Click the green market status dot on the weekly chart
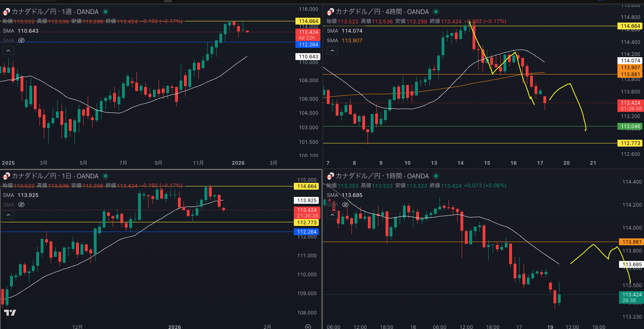Image resolution: width=644 pixels, height=329 pixels. [105, 12]
